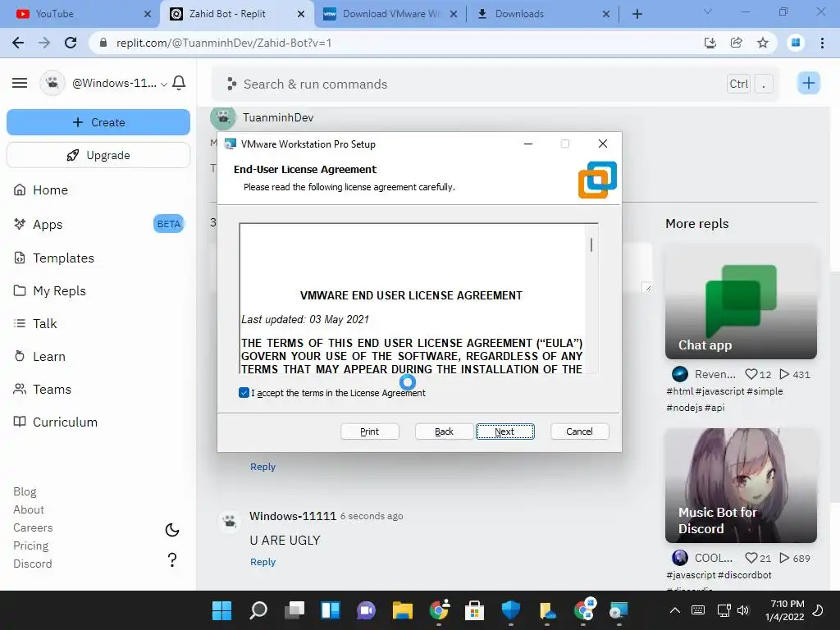Open Teams Chat on taskbar
The height and width of the screenshot is (630, 840).
click(366, 610)
